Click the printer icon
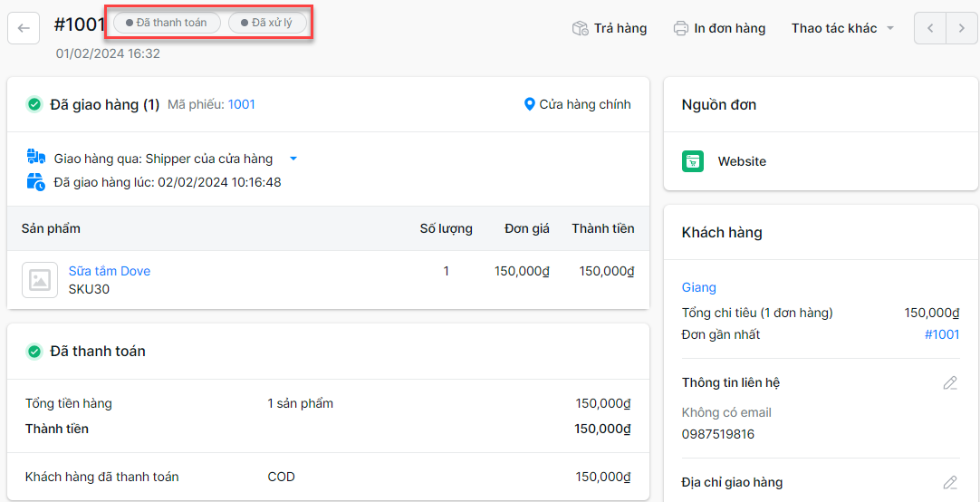The width and height of the screenshot is (980, 502). [681, 28]
